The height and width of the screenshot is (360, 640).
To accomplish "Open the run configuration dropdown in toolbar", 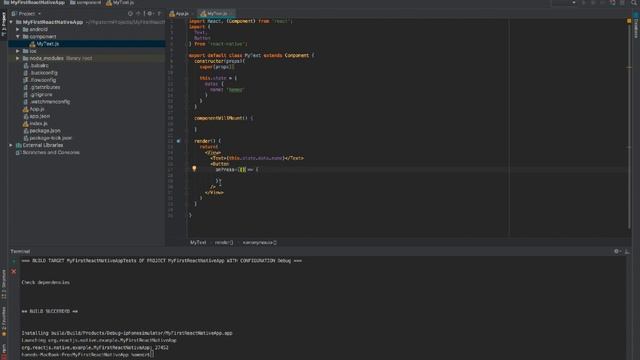I will (564, 3).
